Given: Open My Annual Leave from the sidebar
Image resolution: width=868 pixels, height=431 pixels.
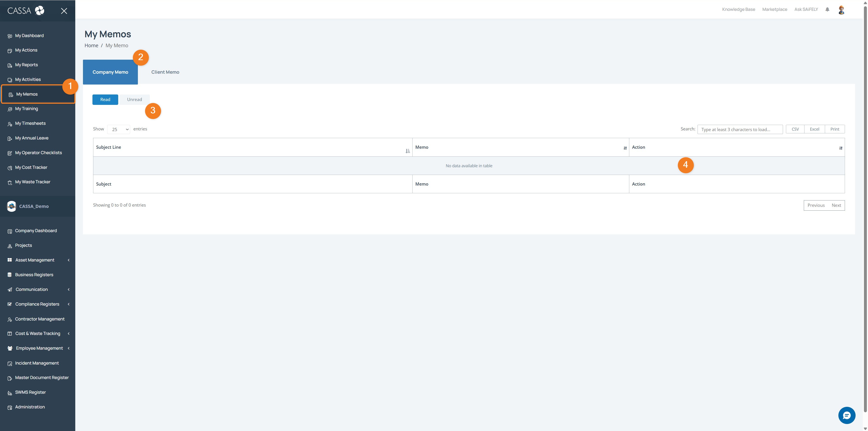Looking at the screenshot, I should 32,138.
